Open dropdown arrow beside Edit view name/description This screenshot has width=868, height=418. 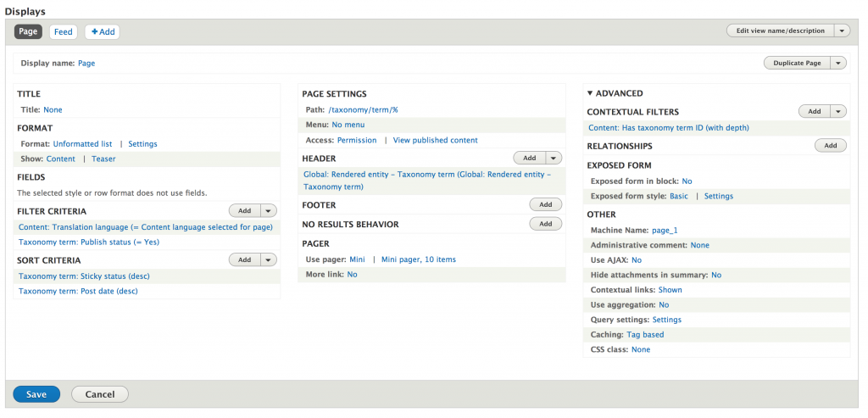click(x=842, y=31)
